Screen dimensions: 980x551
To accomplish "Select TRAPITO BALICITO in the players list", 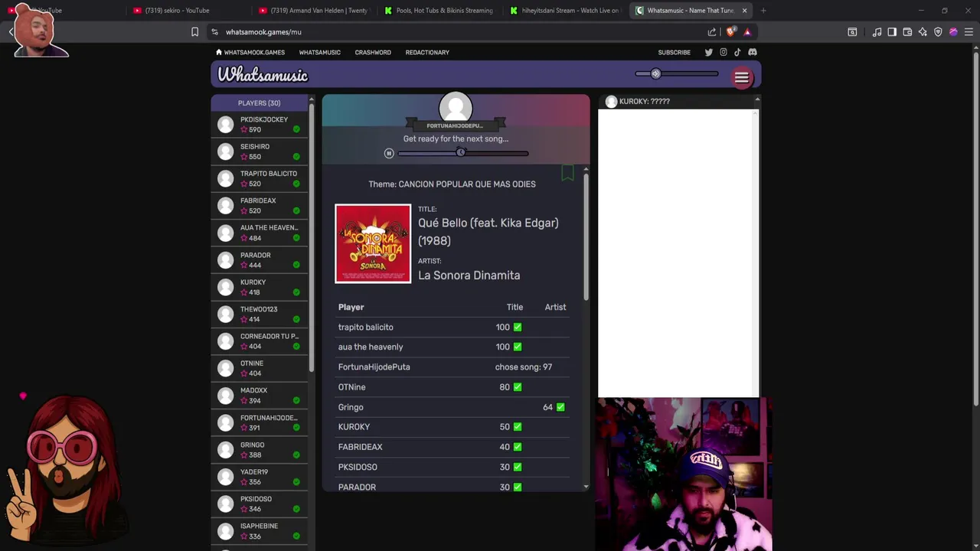I will coord(260,178).
